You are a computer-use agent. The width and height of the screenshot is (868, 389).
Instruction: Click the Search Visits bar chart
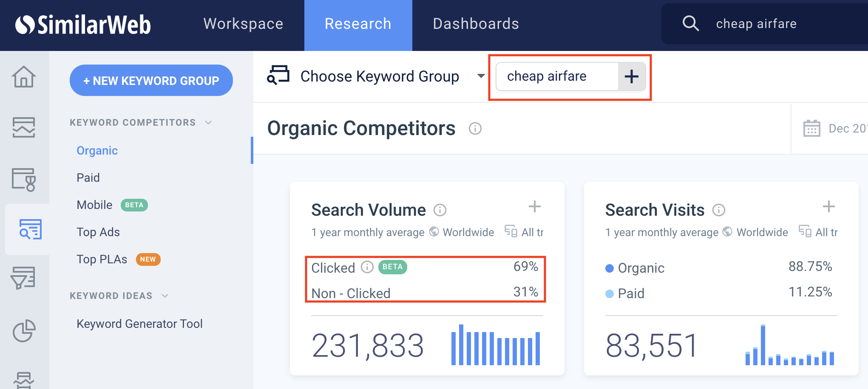point(790,345)
